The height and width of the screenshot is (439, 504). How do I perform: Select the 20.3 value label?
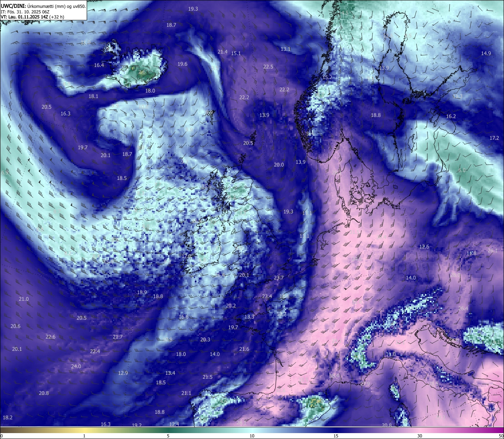tap(205, 339)
